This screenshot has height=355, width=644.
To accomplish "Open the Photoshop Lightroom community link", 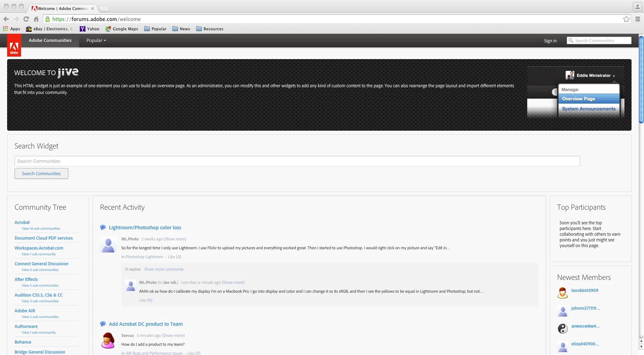I will pos(144,257).
